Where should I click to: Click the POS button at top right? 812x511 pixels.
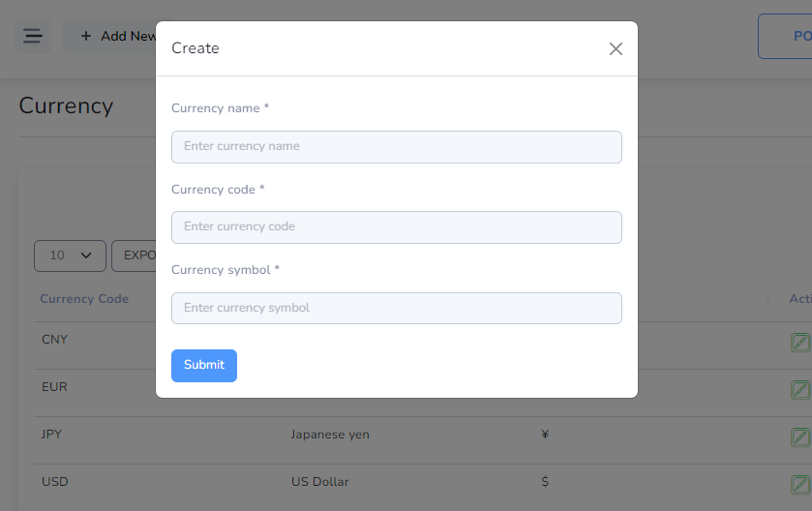click(785, 36)
